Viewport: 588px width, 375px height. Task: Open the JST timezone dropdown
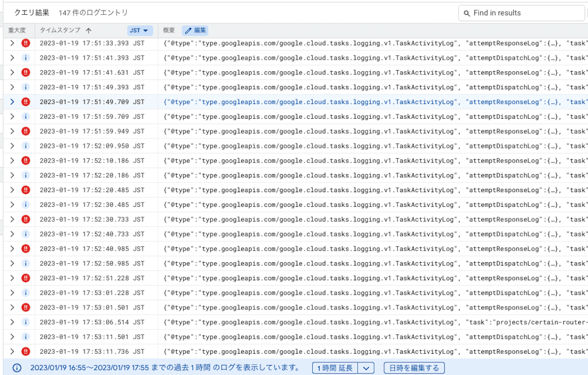(140, 31)
